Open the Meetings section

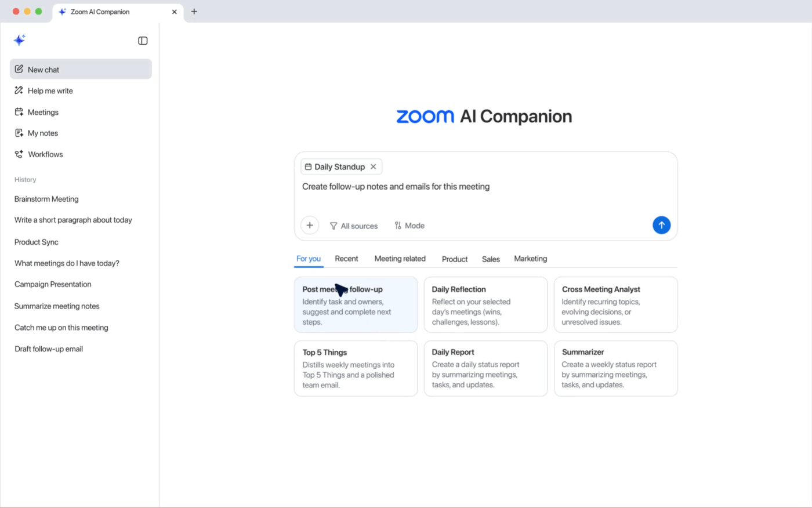[43, 112]
